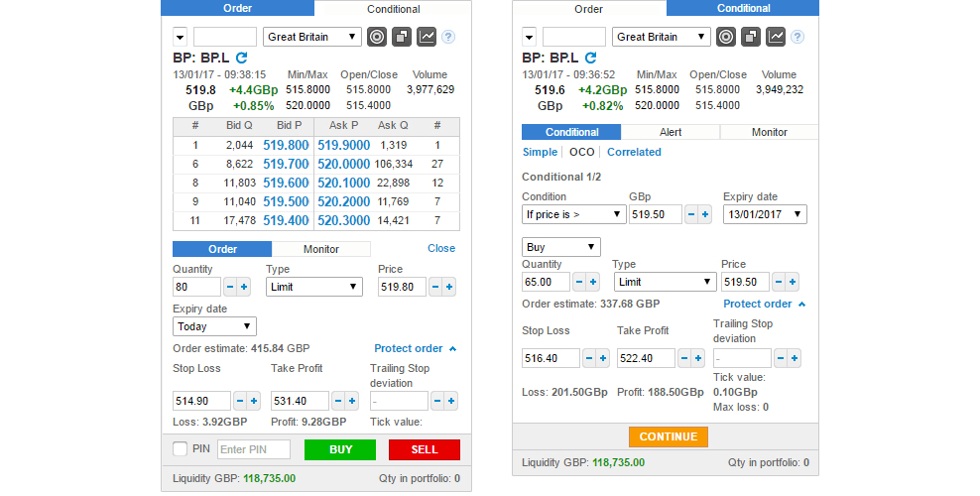Image resolution: width=980 pixels, height=496 pixels.
Task: Click Stop Loss field showing 514.90
Action: [x=202, y=401]
